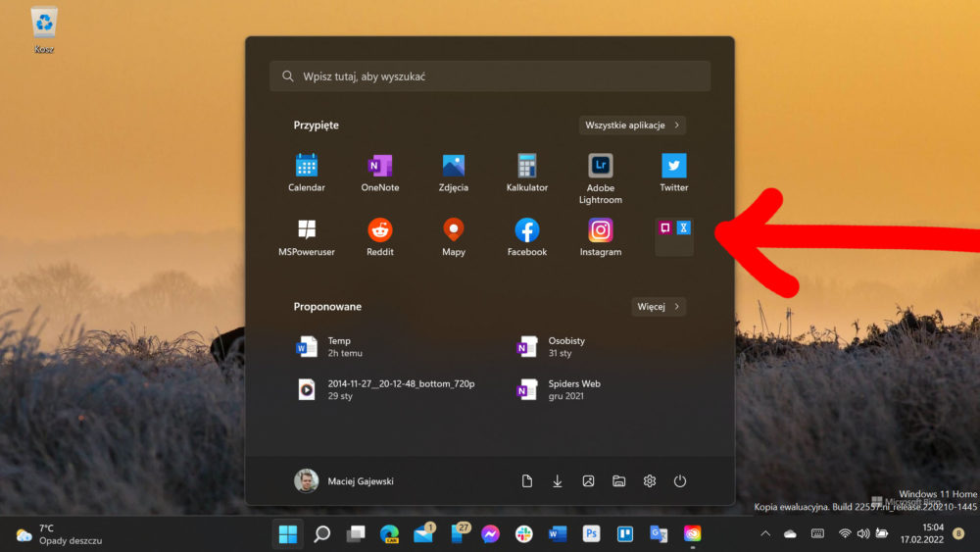Click the Windows Start button on taskbar
The height and width of the screenshot is (552, 980).
(x=288, y=534)
